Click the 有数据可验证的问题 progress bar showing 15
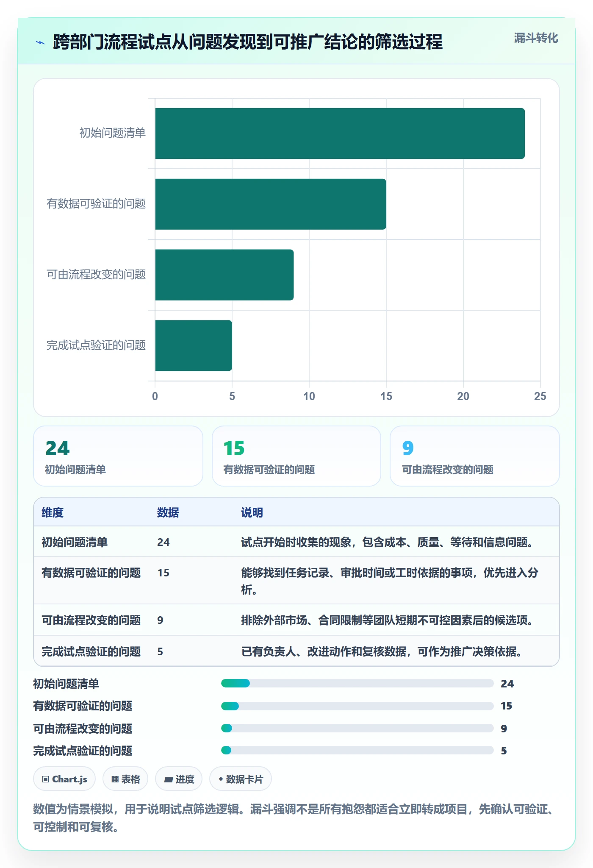The width and height of the screenshot is (593, 868). click(x=357, y=706)
